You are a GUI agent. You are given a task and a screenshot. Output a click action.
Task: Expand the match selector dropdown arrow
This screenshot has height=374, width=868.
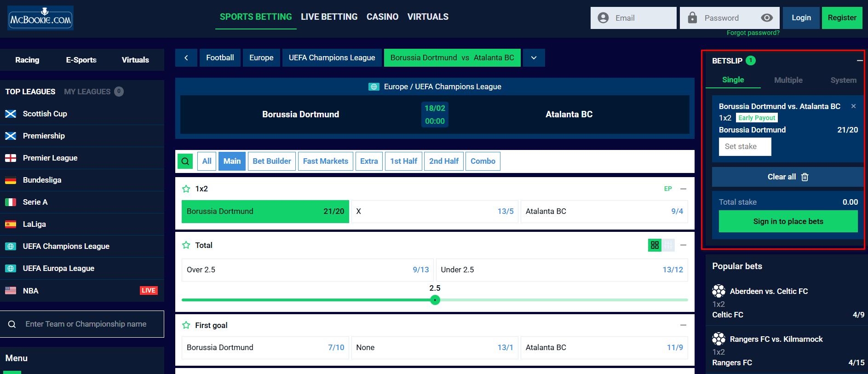(534, 58)
